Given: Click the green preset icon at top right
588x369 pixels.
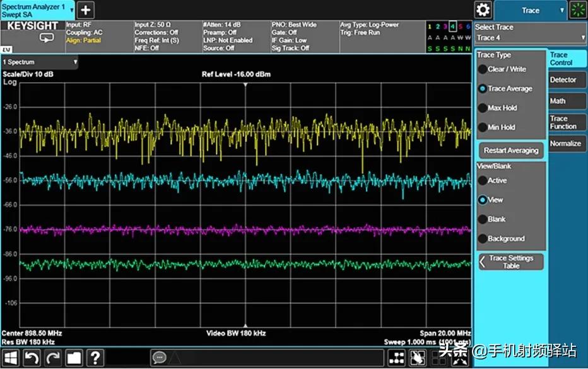Looking at the screenshot, I should pyautogui.click(x=577, y=10).
